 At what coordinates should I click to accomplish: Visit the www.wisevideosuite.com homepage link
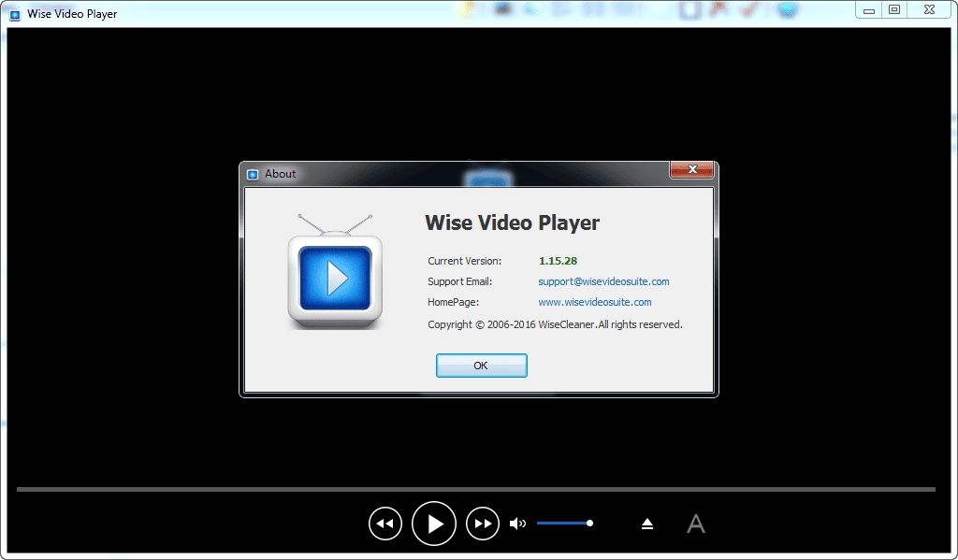594,302
